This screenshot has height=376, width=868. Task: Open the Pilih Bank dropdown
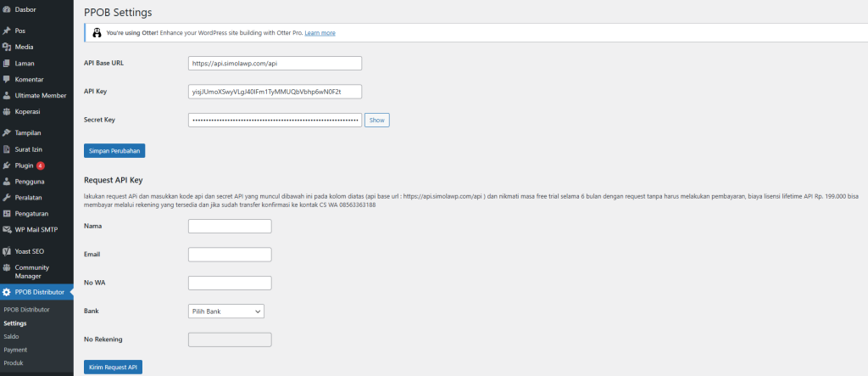(226, 311)
